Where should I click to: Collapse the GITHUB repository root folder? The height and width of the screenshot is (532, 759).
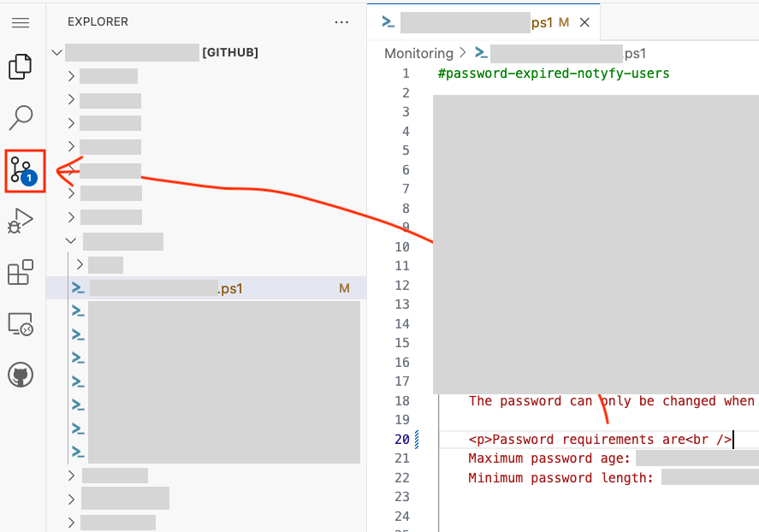coord(57,53)
